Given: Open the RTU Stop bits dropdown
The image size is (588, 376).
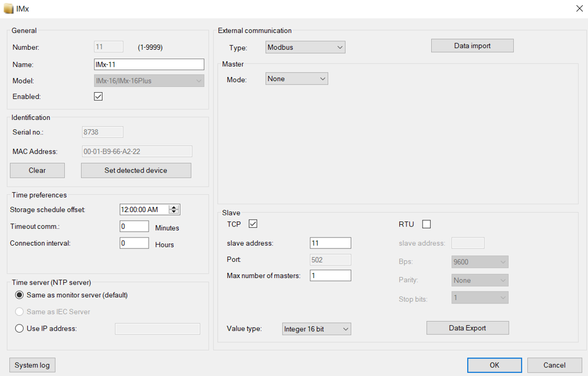Looking at the screenshot, I should point(480,298).
